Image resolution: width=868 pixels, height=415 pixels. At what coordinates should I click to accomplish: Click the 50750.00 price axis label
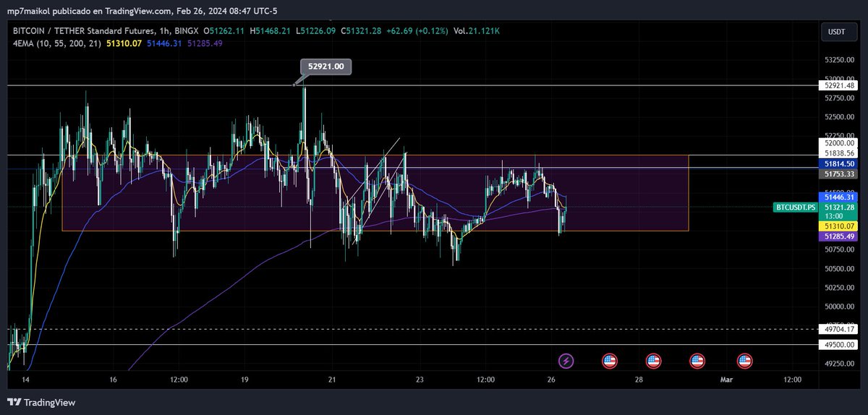tap(840, 249)
